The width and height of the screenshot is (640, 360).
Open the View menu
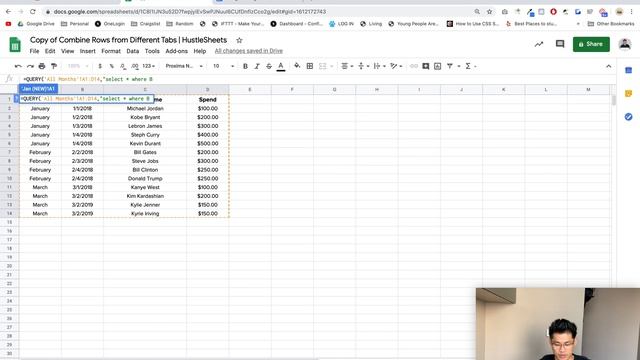[x=67, y=51]
